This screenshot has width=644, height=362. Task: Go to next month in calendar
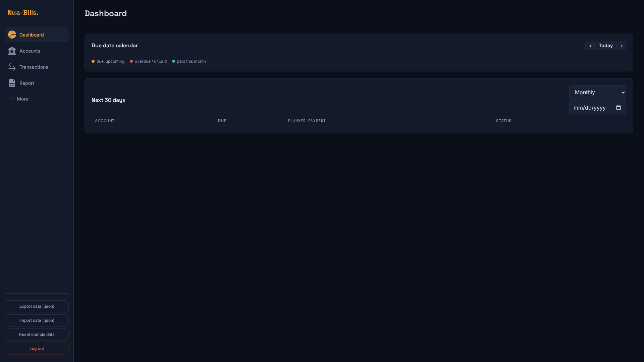tap(622, 46)
